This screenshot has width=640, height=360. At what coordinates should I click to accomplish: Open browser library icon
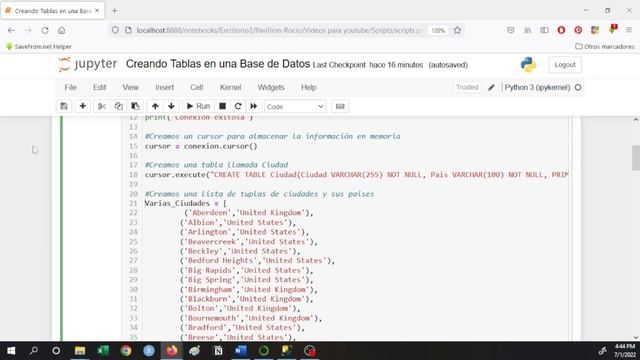click(528, 30)
